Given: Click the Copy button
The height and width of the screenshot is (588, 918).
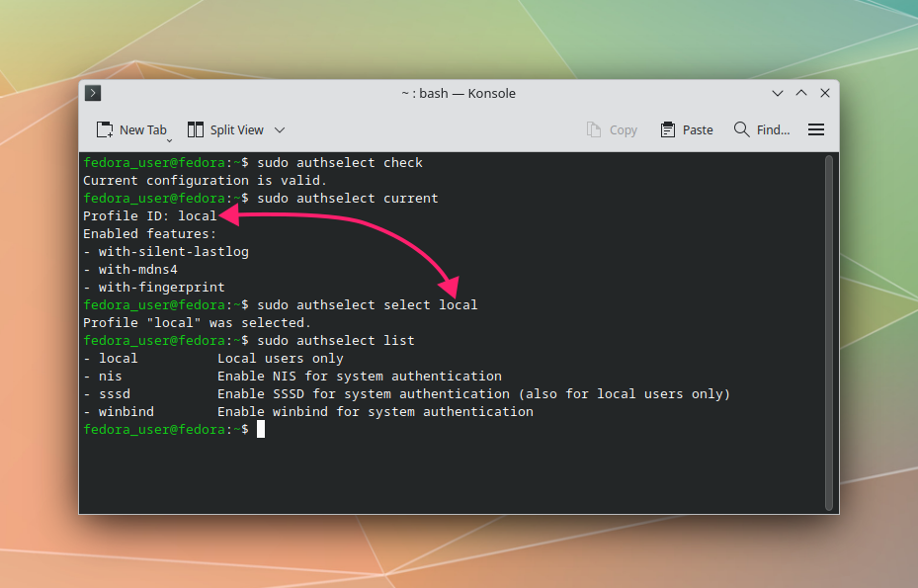Looking at the screenshot, I should click(x=612, y=130).
